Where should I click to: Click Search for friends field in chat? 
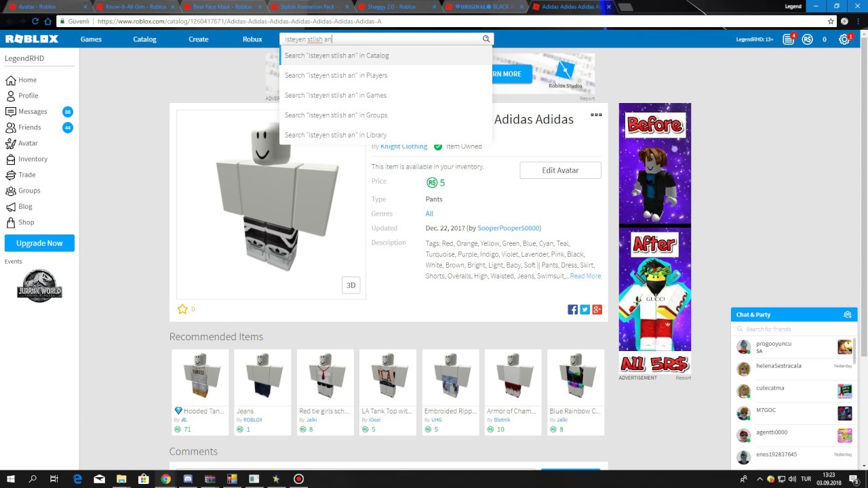[793, 329]
